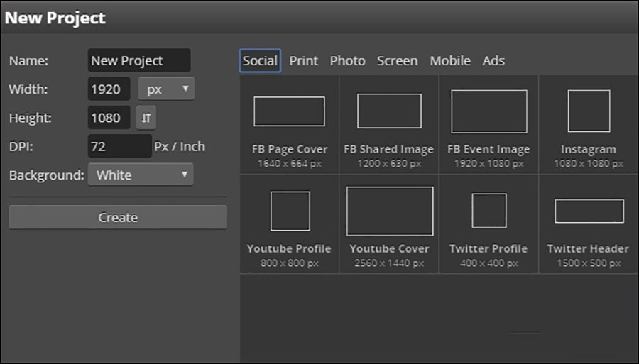Go to the Screen tab

pos(397,61)
